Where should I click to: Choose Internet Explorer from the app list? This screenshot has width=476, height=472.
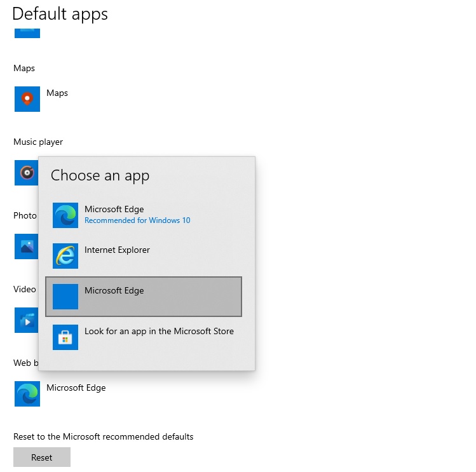144,256
